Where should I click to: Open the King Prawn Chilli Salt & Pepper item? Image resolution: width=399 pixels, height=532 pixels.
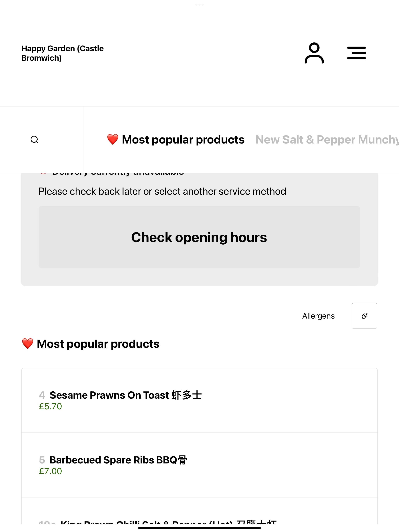click(199, 511)
